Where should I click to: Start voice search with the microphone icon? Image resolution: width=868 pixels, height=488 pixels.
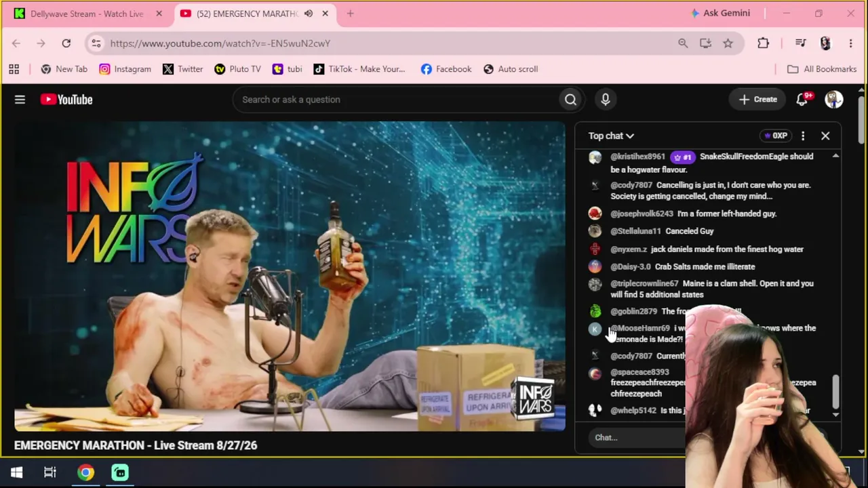click(606, 100)
